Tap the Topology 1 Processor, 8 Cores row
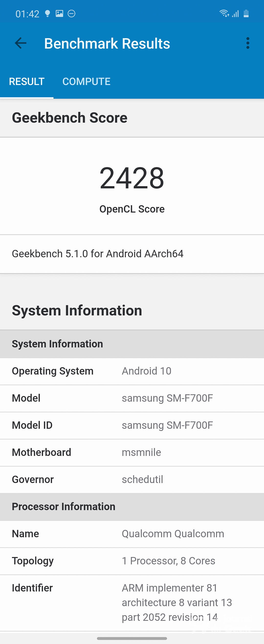This screenshot has height=644, width=264. click(x=132, y=561)
